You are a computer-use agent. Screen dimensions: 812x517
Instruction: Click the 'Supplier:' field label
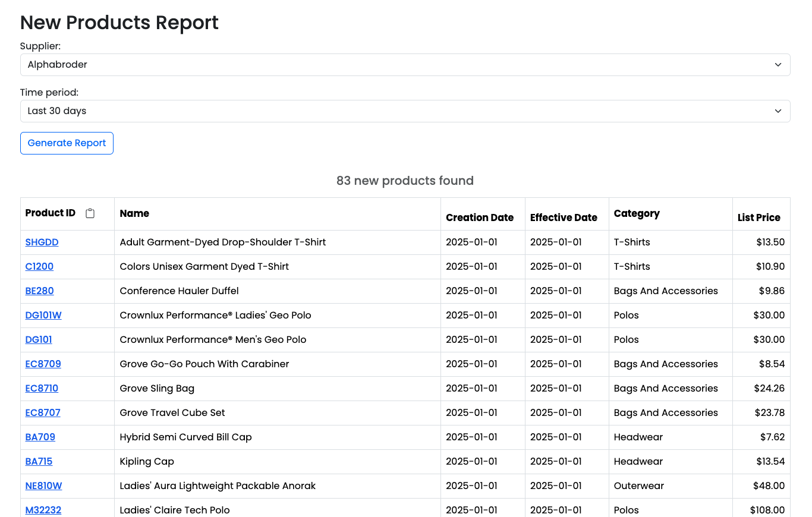[x=40, y=46]
